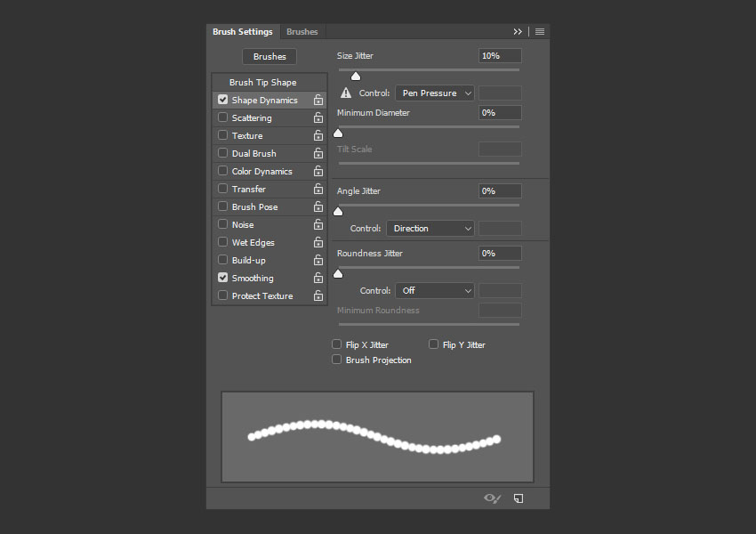Open the Brush Settings panel menu icon
This screenshot has height=534, width=756.
click(x=540, y=32)
